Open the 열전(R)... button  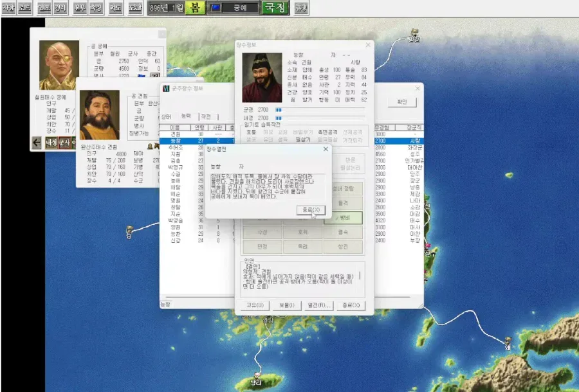(318, 305)
